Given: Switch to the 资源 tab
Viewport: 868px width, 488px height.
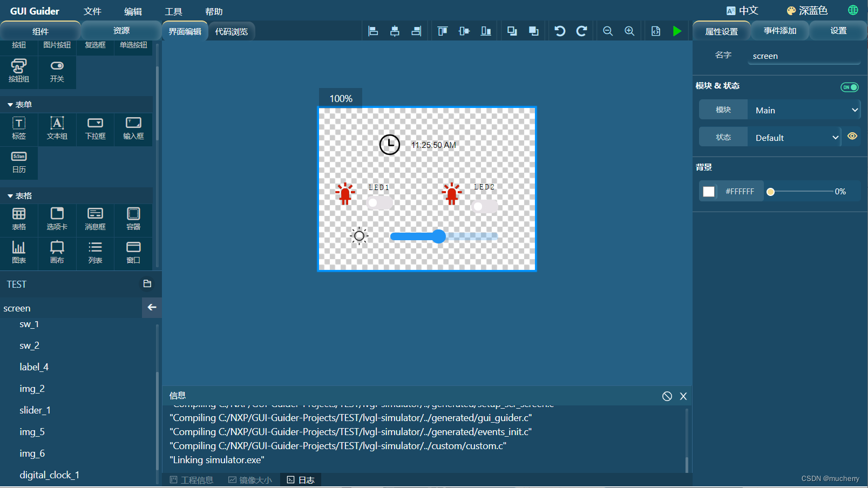Looking at the screenshot, I should tap(121, 31).
